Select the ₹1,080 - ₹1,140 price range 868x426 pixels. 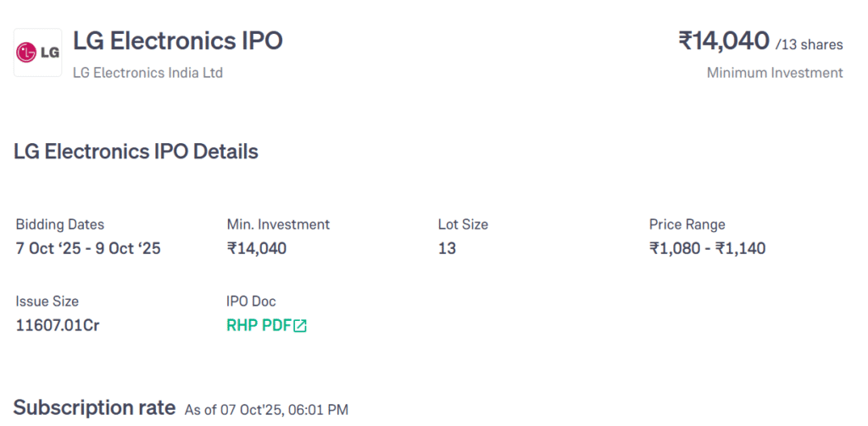pos(707,249)
